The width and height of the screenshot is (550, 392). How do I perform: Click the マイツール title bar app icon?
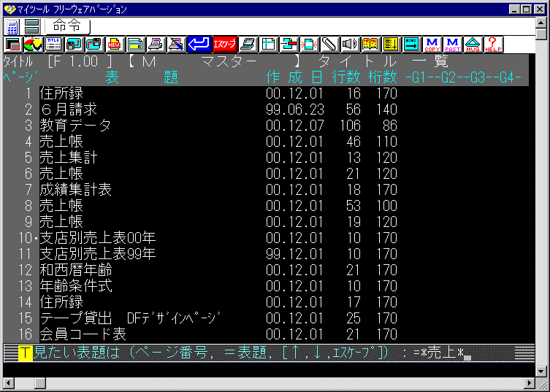10,9
